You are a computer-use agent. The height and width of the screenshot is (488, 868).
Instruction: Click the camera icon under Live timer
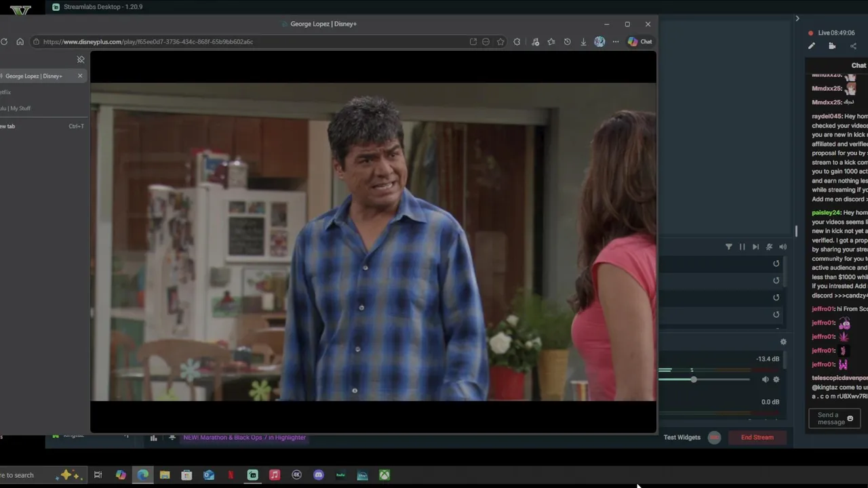(832, 46)
